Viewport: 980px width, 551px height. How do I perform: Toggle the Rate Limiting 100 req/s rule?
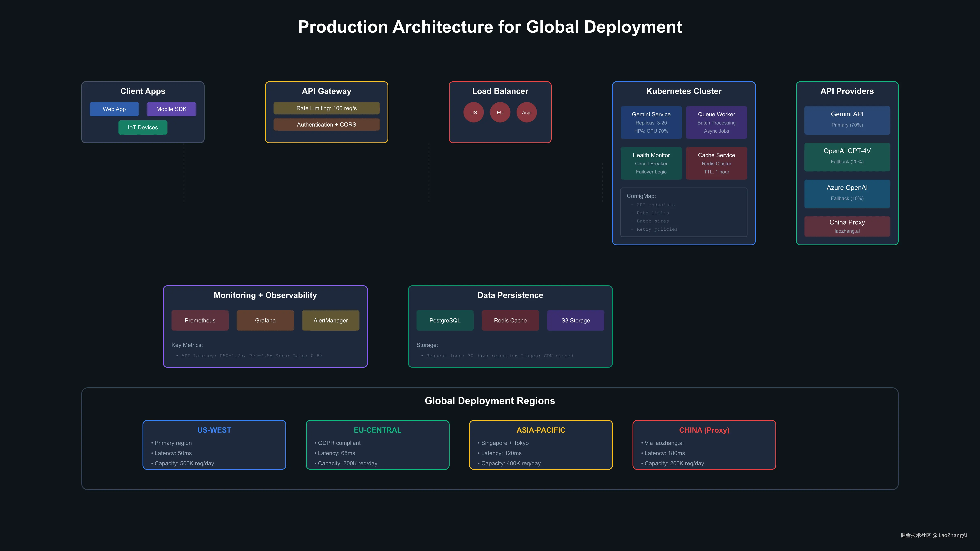tap(326, 108)
